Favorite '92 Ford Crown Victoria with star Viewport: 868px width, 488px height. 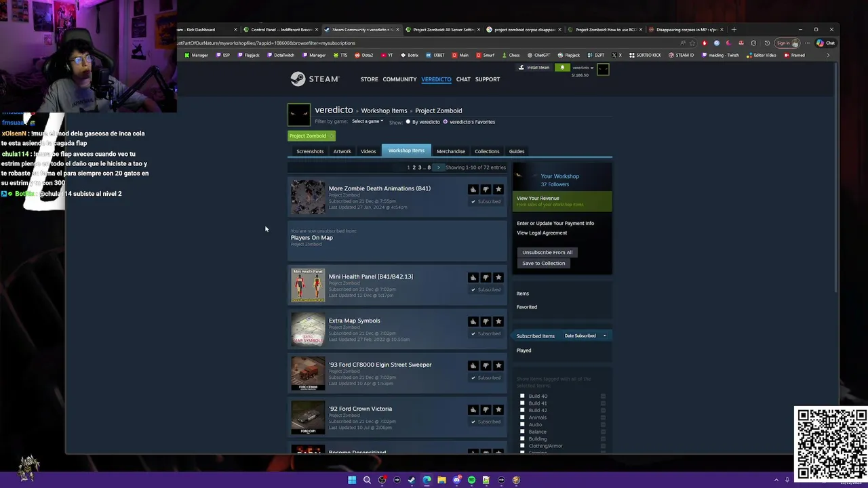[x=498, y=409]
